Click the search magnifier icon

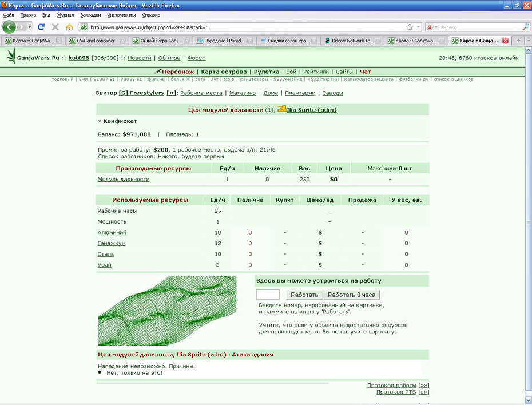point(525,27)
